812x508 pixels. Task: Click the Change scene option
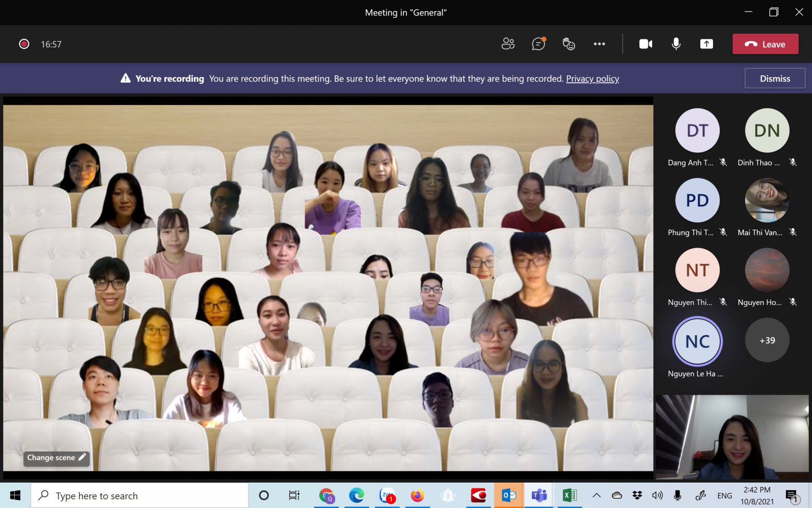click(56, 458)
